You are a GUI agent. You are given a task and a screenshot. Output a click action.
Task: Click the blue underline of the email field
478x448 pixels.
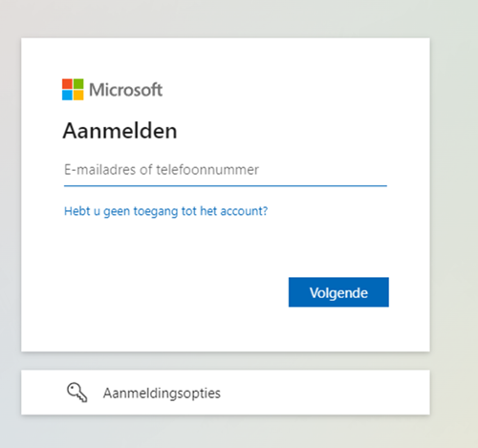click(226, 185)
